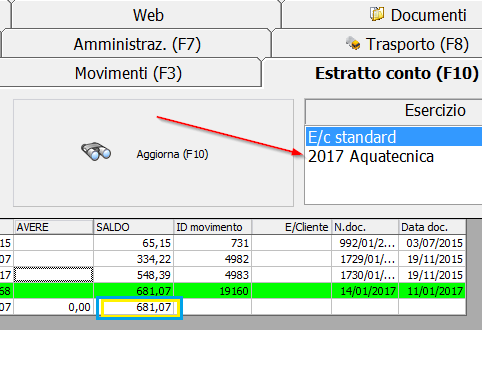482x367 pixels.
Task: Click ID movimento cell 19160
Action: point(213,291)
